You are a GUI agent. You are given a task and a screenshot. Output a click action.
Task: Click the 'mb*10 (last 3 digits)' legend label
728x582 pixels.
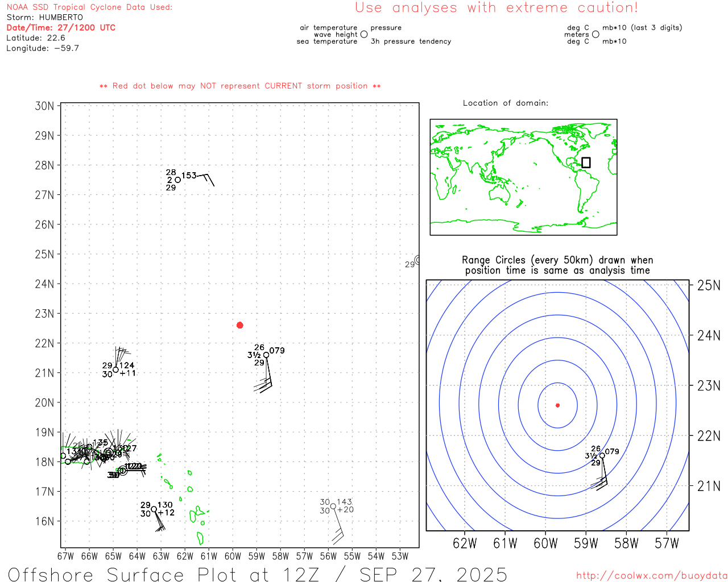pos(642,28)
